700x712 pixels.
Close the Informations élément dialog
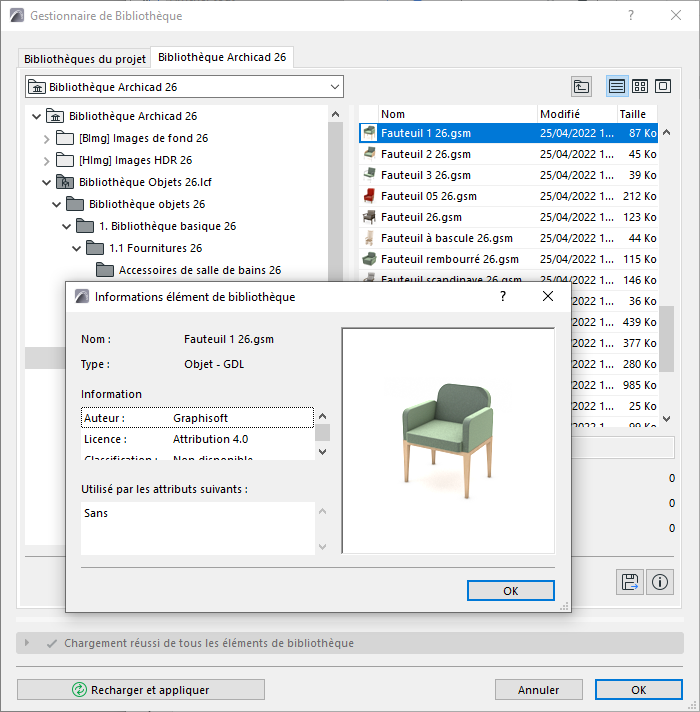point(548,297)
